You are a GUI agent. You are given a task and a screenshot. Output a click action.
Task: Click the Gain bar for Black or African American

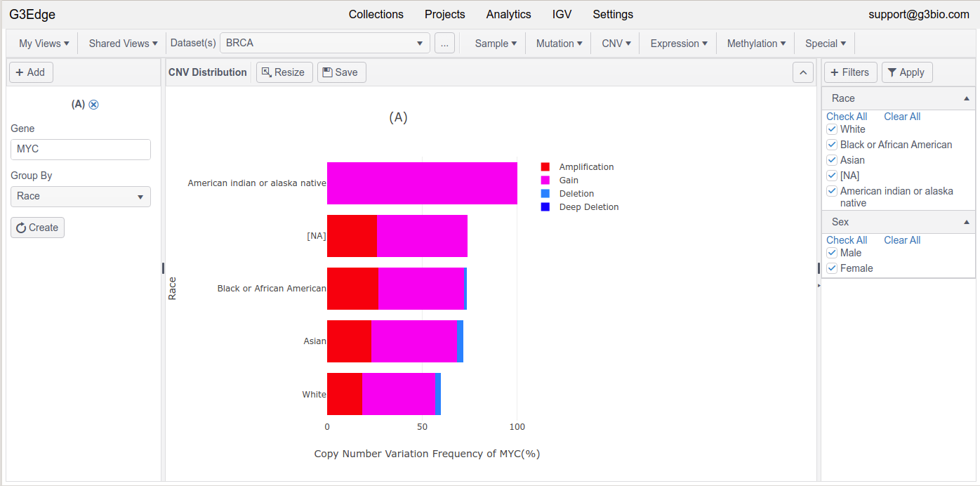(421, 289)
